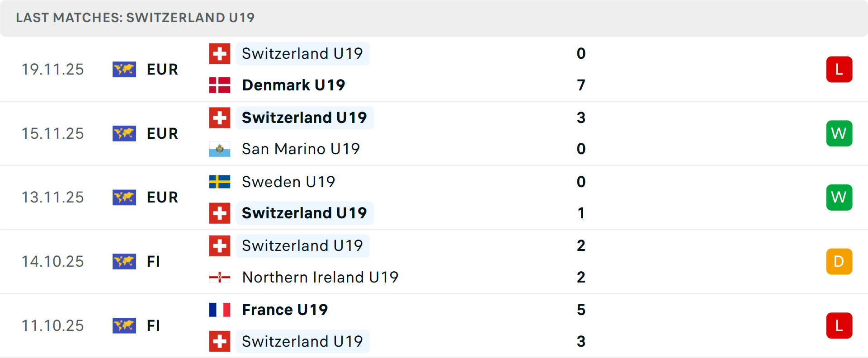Click Switzerland flag in the 19.11.25 match
This screenshot has width=868, height=358.
click(220, 54)
